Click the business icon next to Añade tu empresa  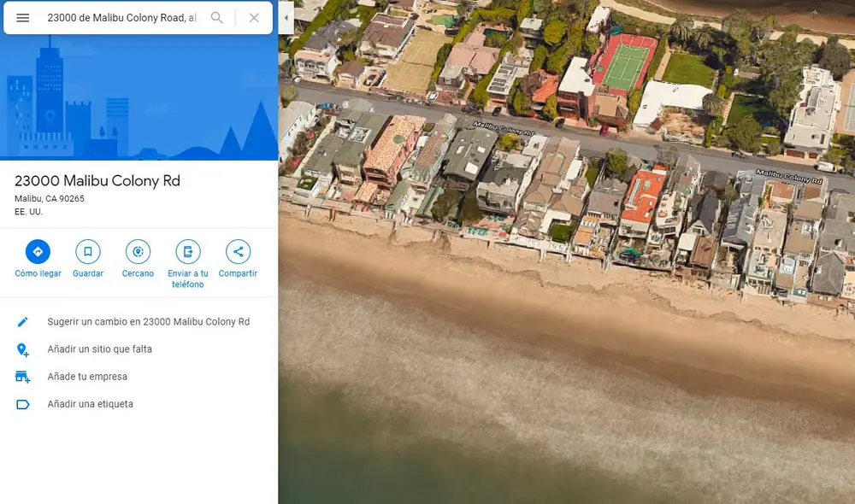click(23, 376)
